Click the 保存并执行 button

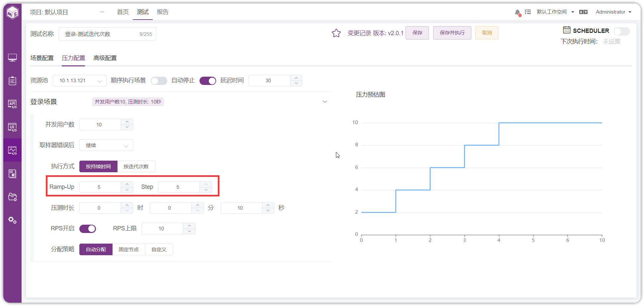pyautogui.click(x=452, y=33)
